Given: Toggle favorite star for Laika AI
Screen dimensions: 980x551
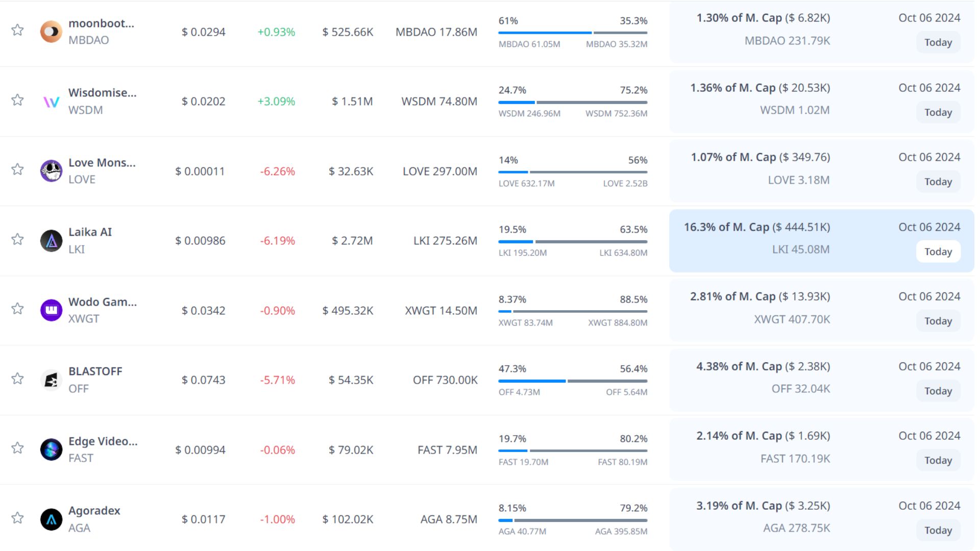Looking at the screenshot, I should (17, 239).
